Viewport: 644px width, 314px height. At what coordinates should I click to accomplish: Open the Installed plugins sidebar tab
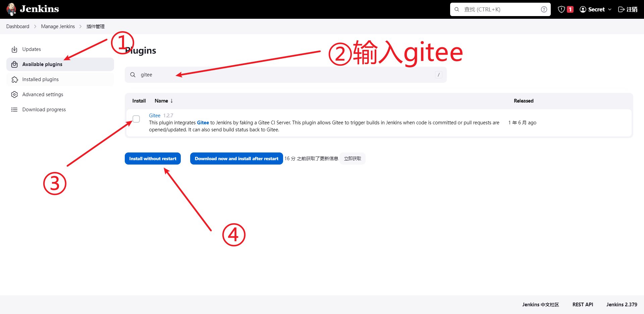(x=60, y=79)
